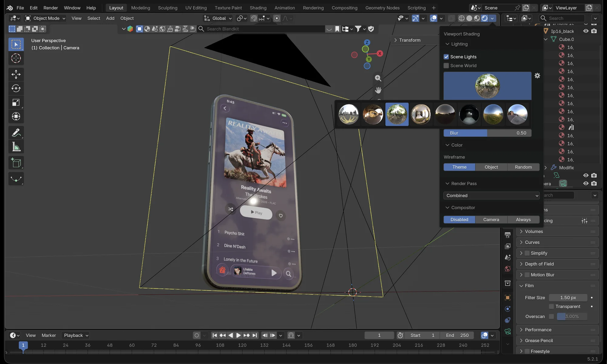Open the HDRI settings gear
This screenshot has height=364, width=607.
pyautogui.click(x=537, y=76)
